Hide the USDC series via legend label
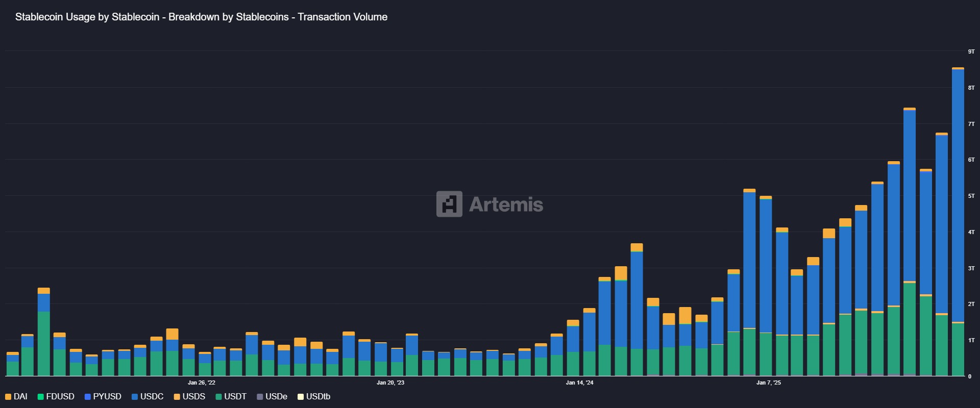This screenshot has height=408, width=980. [x=152, y=397]
